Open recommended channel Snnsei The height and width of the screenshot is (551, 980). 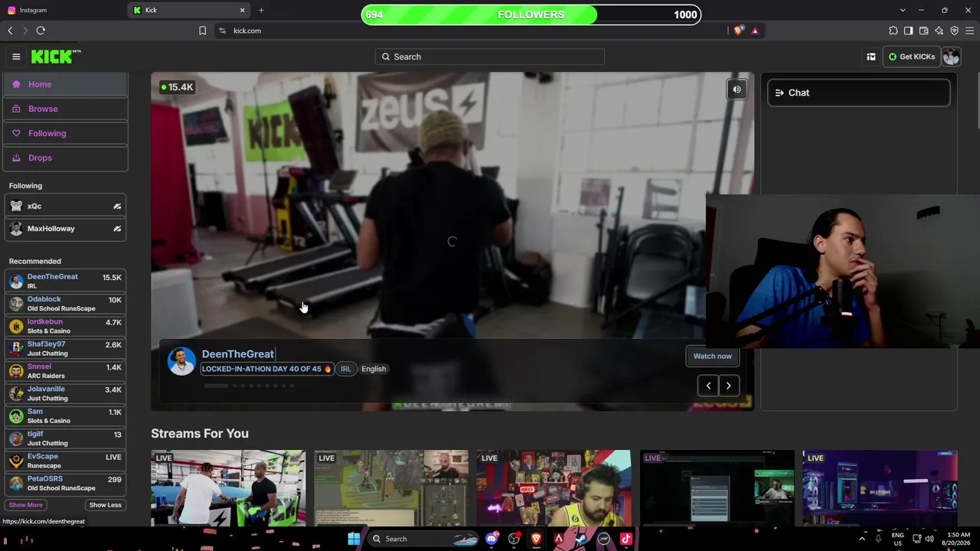66,371
